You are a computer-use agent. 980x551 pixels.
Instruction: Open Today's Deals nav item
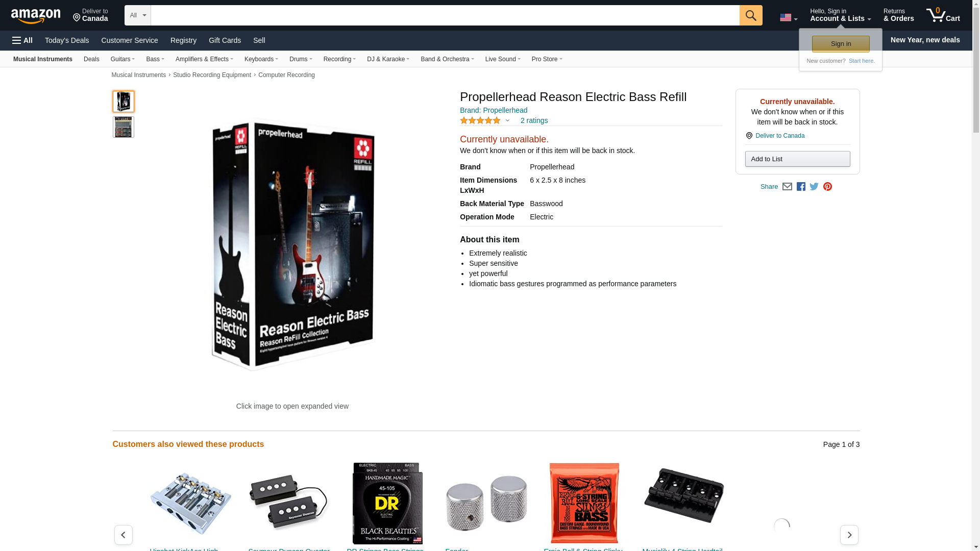click(x=67, y=40)
